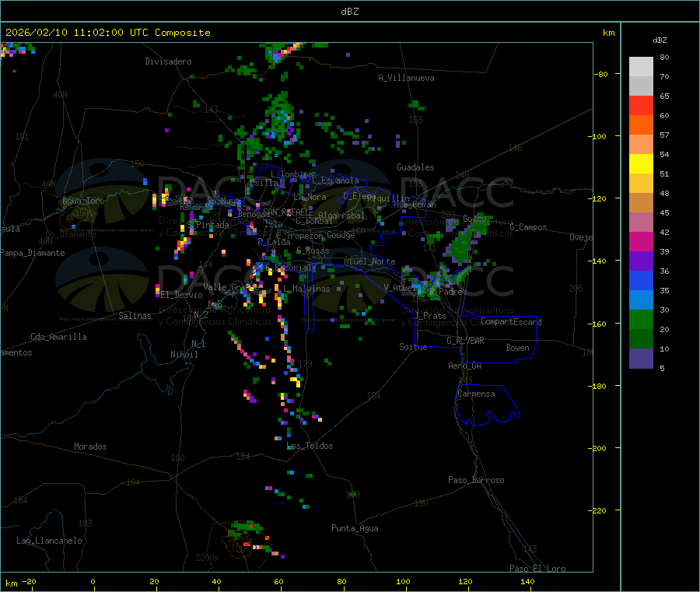The width and height of the screenshot is (700, 592).
Task: Click the 'dBZ' heading above the color legend
Action: pos(660,40)
